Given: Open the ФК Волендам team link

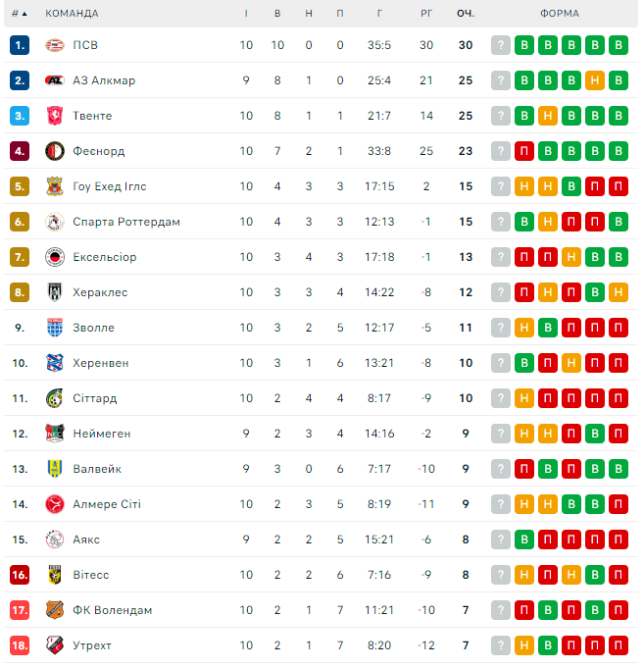Looking at the screenshot, I should [112, 610].
